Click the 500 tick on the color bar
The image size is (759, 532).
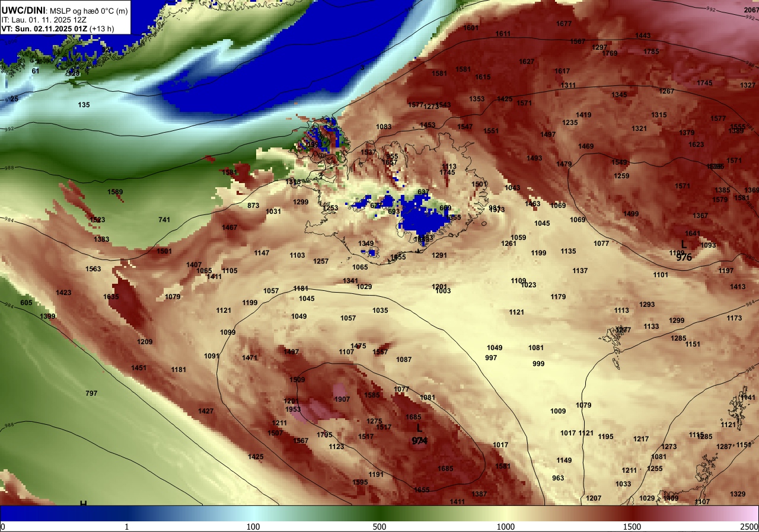[379, 527]
